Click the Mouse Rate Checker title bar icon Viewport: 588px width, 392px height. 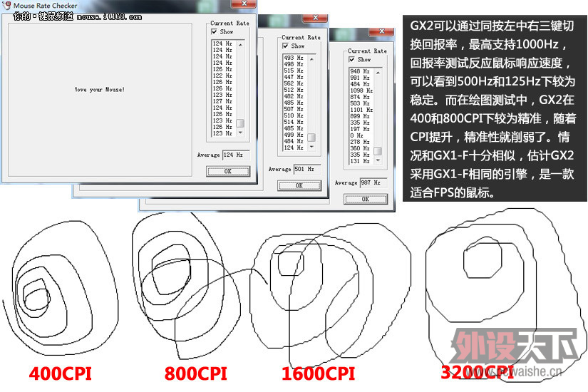coord(6,5)
